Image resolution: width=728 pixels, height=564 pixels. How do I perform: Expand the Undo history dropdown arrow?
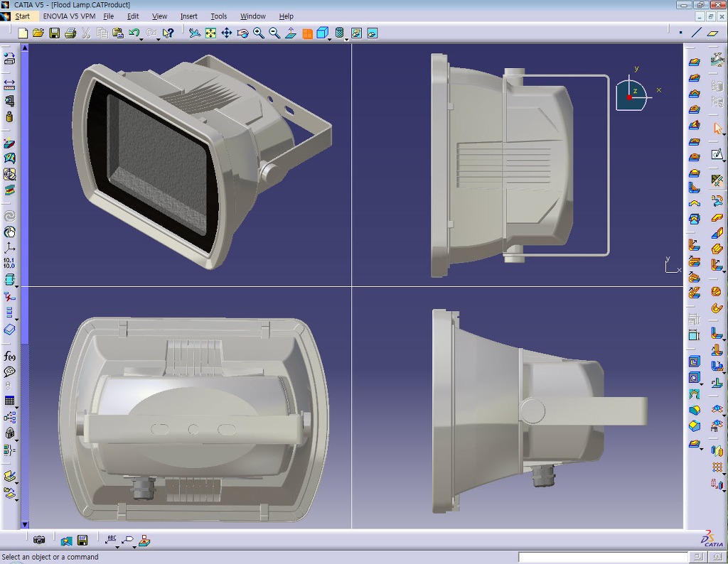(x=141, y=38)
